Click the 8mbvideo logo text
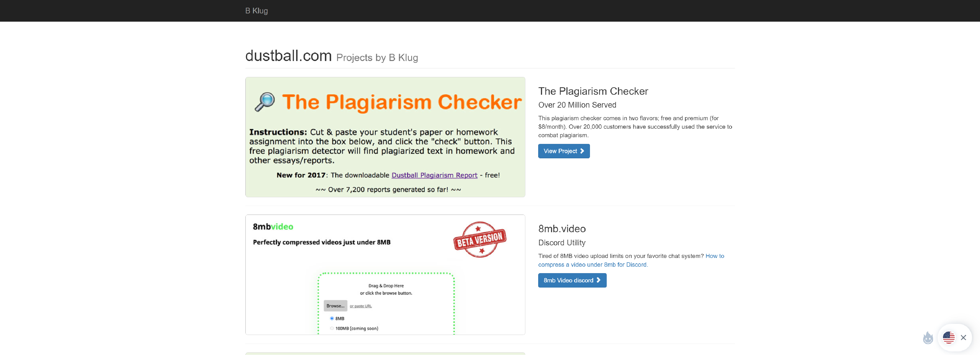This screenshot has height=355, width=980. pyautogui.click(x=273, y=227)
